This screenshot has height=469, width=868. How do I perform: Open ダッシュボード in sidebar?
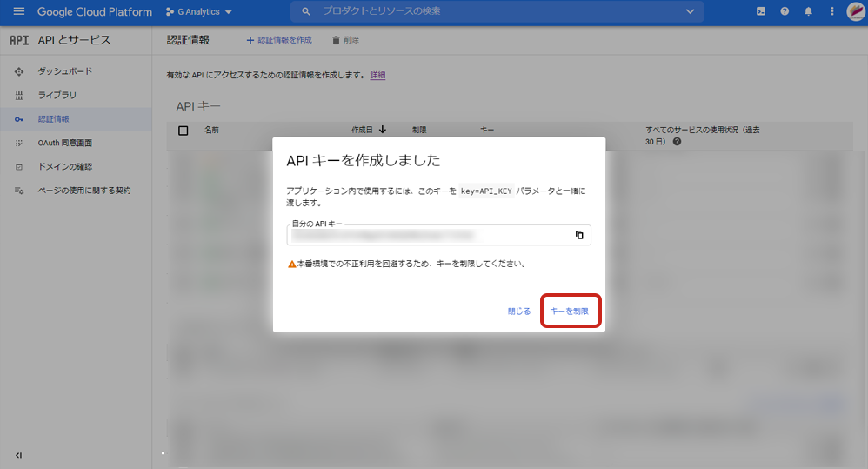64,71
